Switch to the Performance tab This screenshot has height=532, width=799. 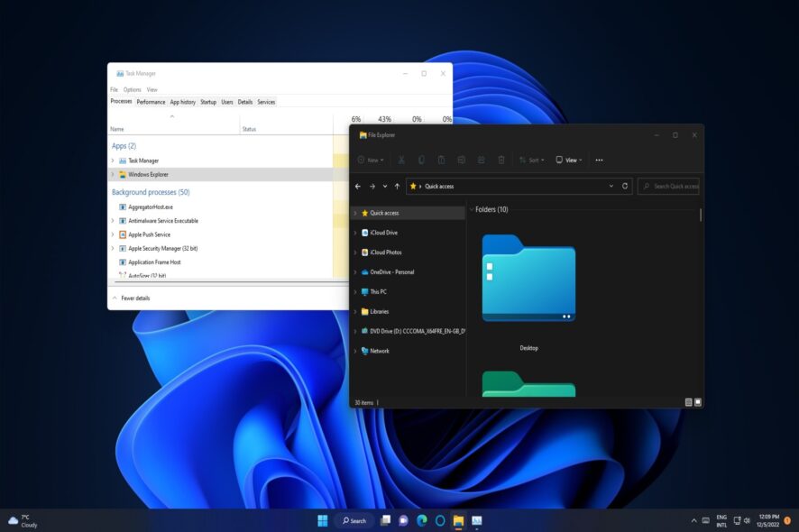(151, 102)
